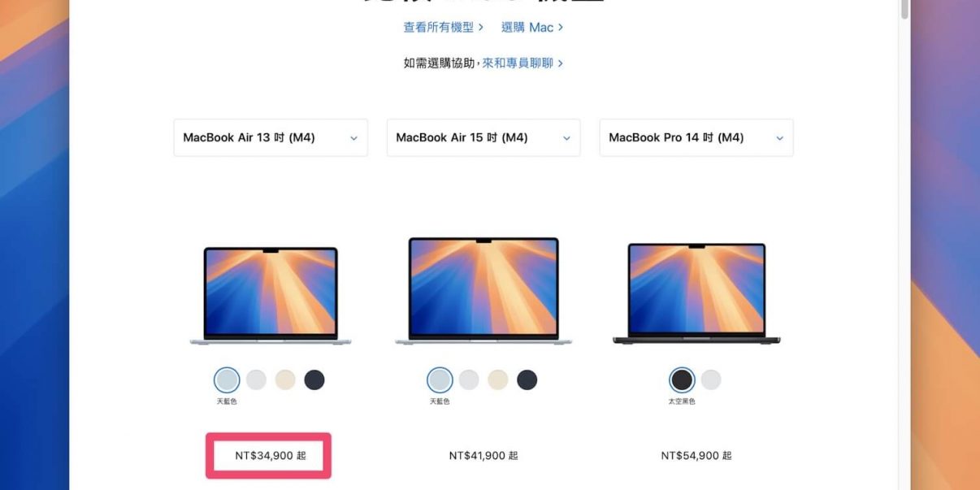980x490 pixels.
Task: Click the MacBook Air 15 laptop image
Action: click(x=483, y=291)
